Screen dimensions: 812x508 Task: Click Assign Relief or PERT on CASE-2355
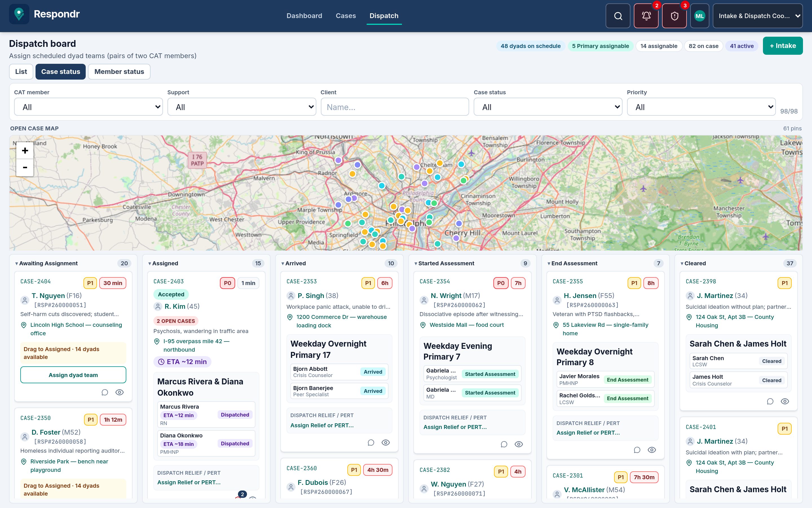(588, 433)
